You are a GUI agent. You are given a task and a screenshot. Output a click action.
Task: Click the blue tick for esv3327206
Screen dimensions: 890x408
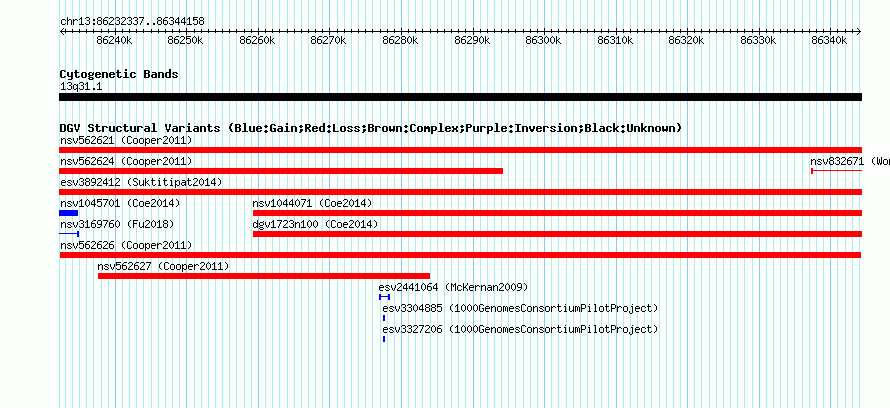point(384,339)
